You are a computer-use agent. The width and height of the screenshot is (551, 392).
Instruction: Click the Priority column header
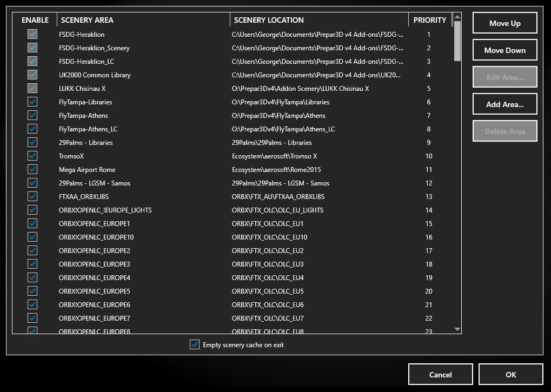point(429,20)
